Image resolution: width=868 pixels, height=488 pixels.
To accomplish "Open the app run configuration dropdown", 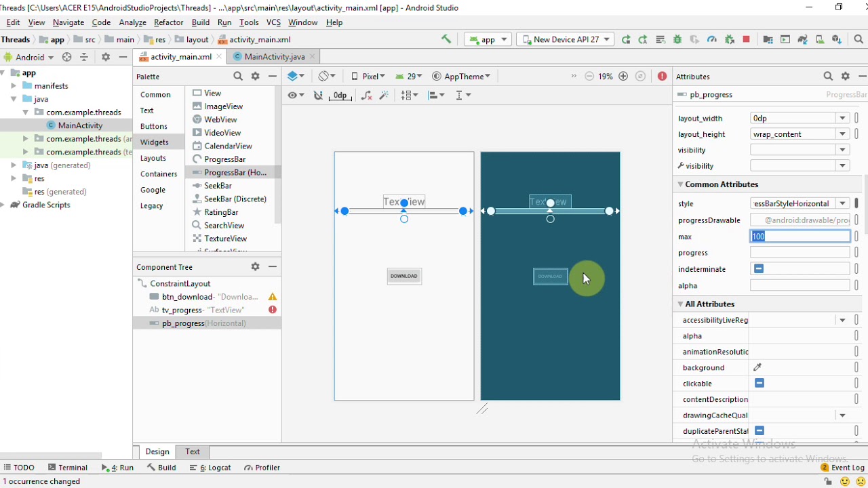I will point(488,39).
